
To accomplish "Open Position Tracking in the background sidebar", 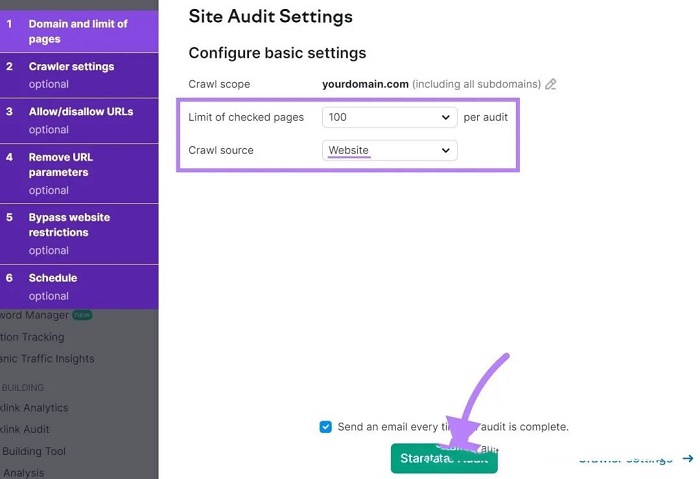I will [x=32, y=337].
